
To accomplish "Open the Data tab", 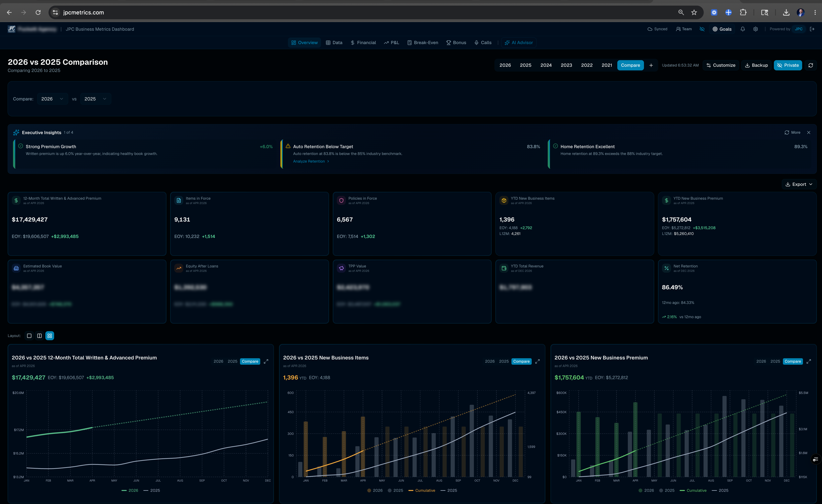I will (334, 43).
